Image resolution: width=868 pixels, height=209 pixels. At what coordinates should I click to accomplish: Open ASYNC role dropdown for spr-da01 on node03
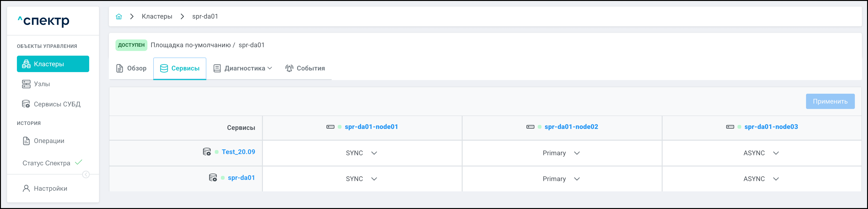(x=761, y=179)
